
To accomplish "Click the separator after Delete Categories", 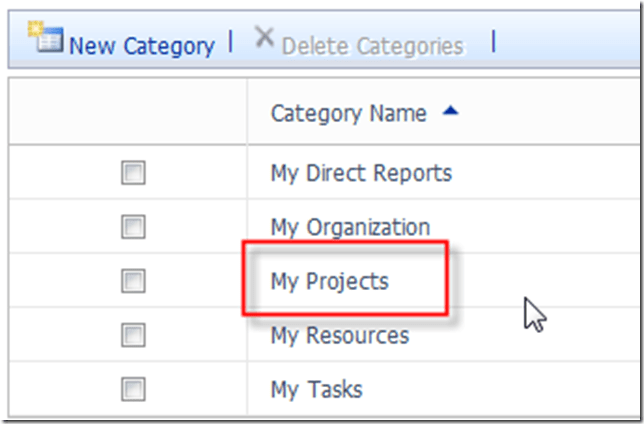I will coord(493,42).
